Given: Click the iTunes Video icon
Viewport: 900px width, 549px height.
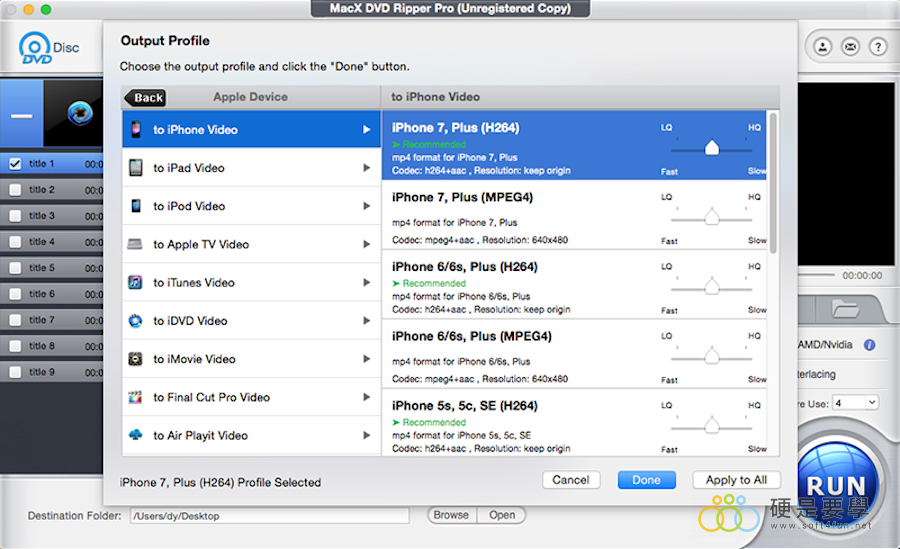Looking at the screenshot, I should click(x=135, y=283).
